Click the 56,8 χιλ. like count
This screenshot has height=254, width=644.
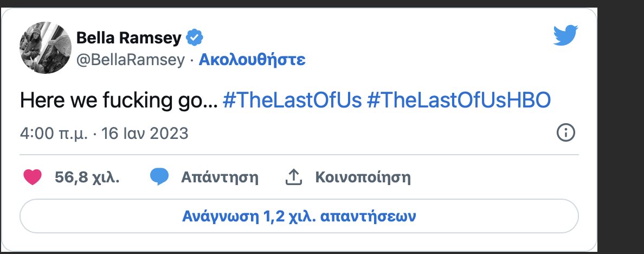[x=87, y=177]
